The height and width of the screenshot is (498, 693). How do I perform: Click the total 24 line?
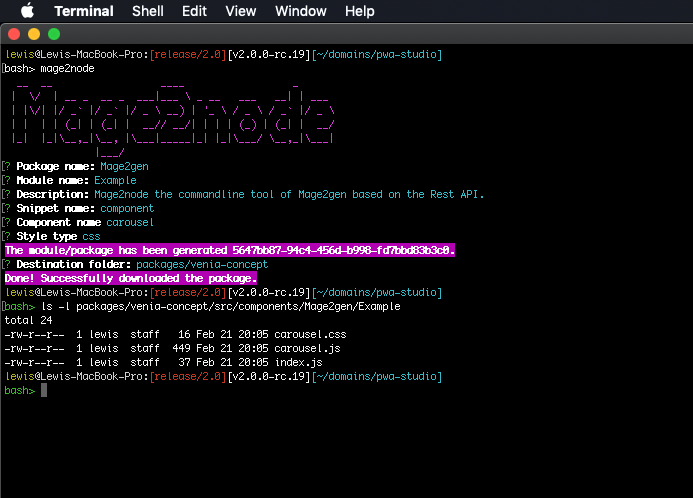[28, 320]
